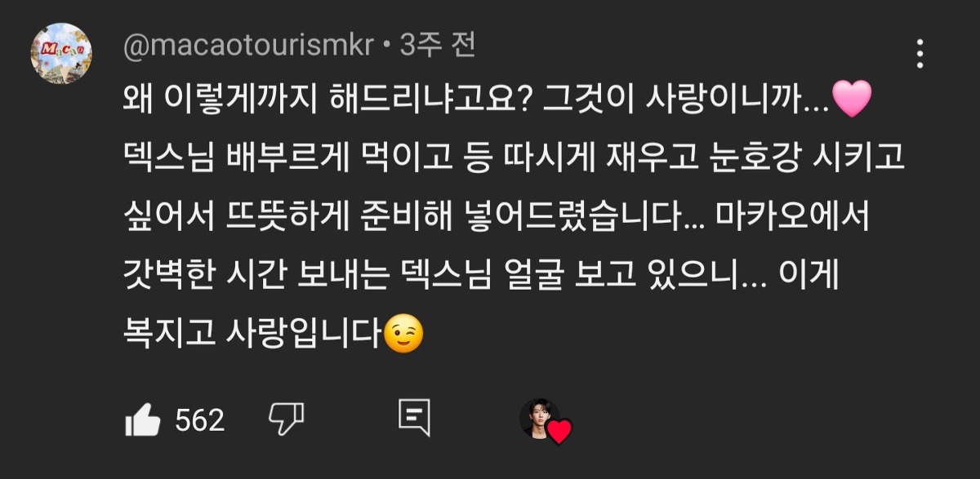Image resolution: width=980 pixels, height=479 pixels.
Task: Select the last line 복지고 사랑입니다
Action: [x=273, y=335]
